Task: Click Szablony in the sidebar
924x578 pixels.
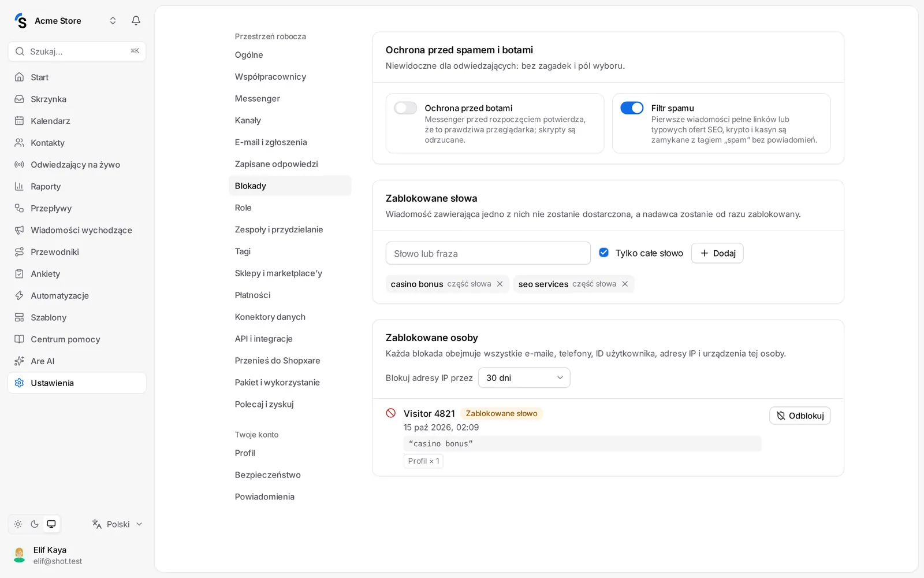Action: tap(77, 317)
